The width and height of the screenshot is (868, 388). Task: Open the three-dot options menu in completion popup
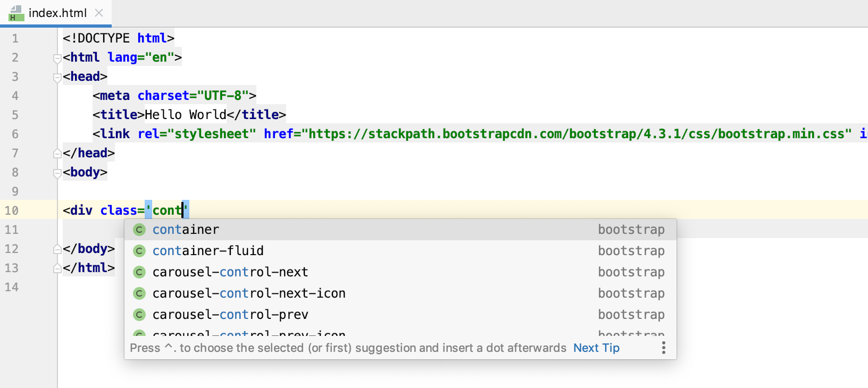pyautogui.click(x=663, y=348)
